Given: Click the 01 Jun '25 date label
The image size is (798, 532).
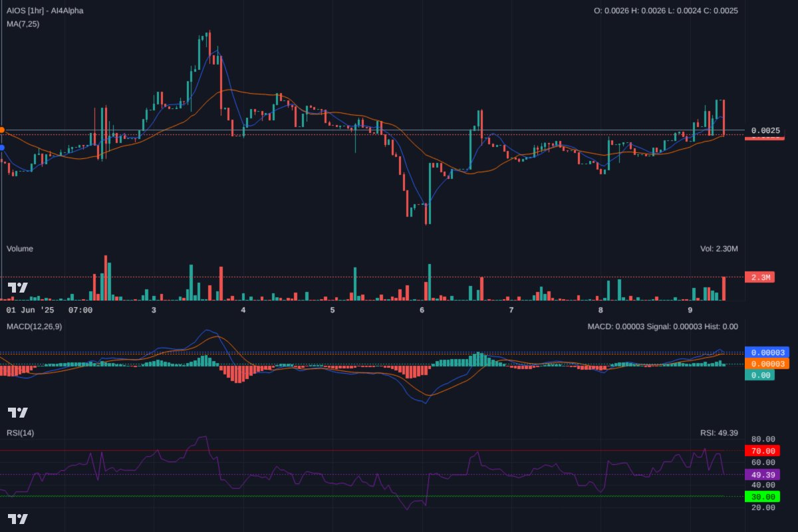Looking at the screenshot, I should [x=30, y=310].
